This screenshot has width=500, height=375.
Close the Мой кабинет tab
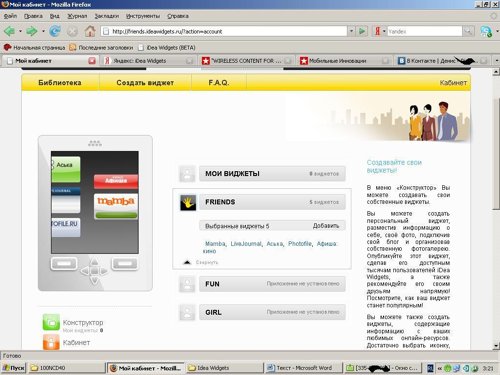[x=92, y=61]
